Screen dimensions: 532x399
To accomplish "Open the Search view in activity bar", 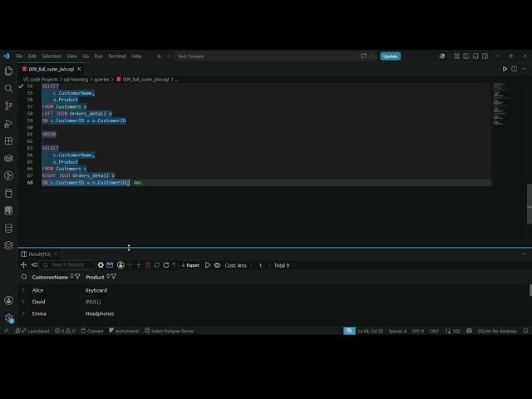I will coord(8,89).
